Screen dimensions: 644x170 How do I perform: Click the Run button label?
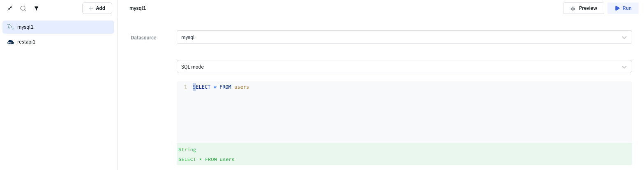coord(627,8)
